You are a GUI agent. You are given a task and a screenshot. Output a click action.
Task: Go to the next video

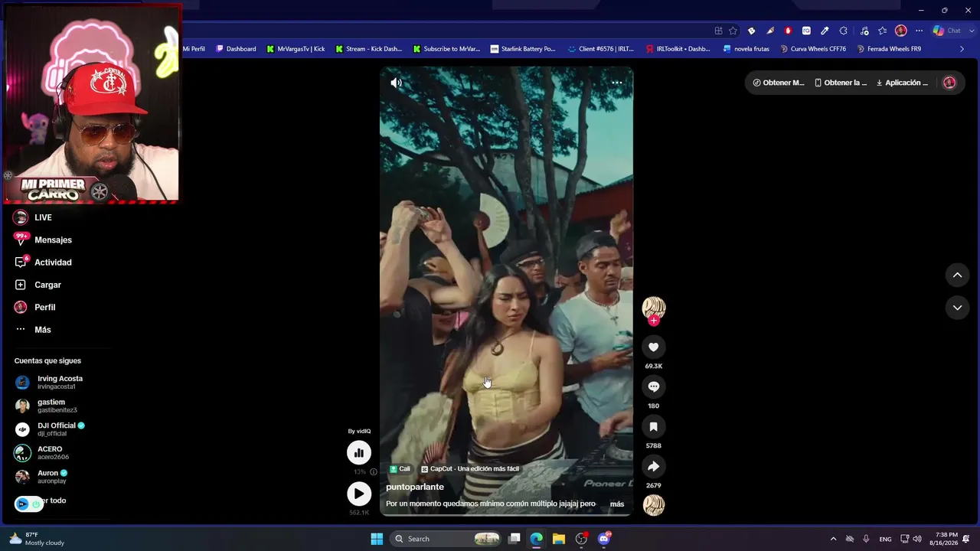pos(957,308)
